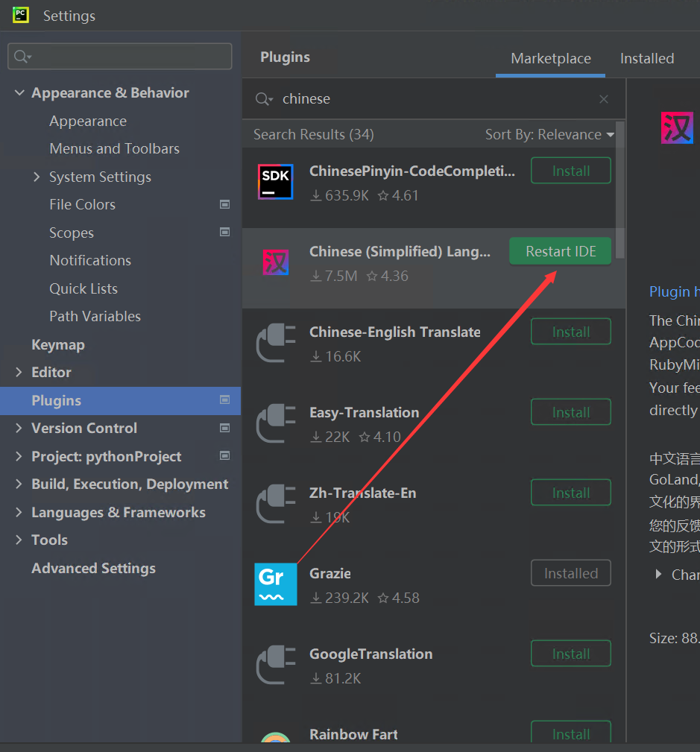The image size is (700, 752).
Task: Expand Build, Execution, Deployment section
Action: (x=19, y=484)
